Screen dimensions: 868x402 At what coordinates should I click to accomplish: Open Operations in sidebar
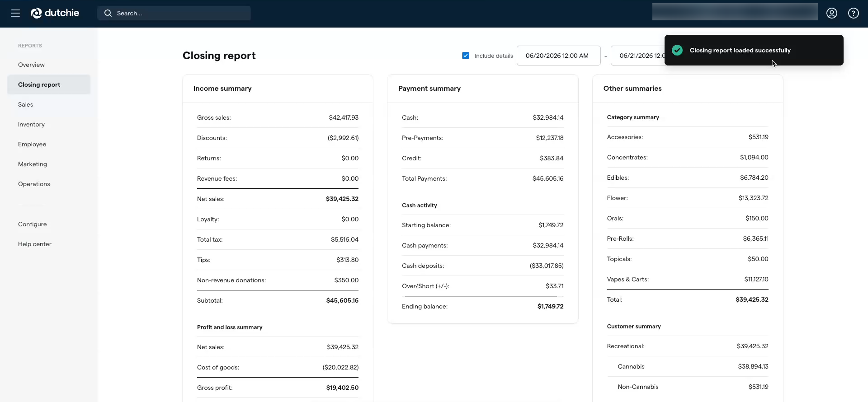point(34,184)
